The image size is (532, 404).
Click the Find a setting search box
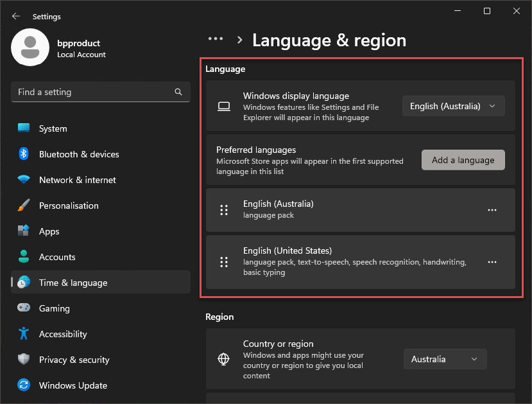pyautogui.click(x=101, y=92)
